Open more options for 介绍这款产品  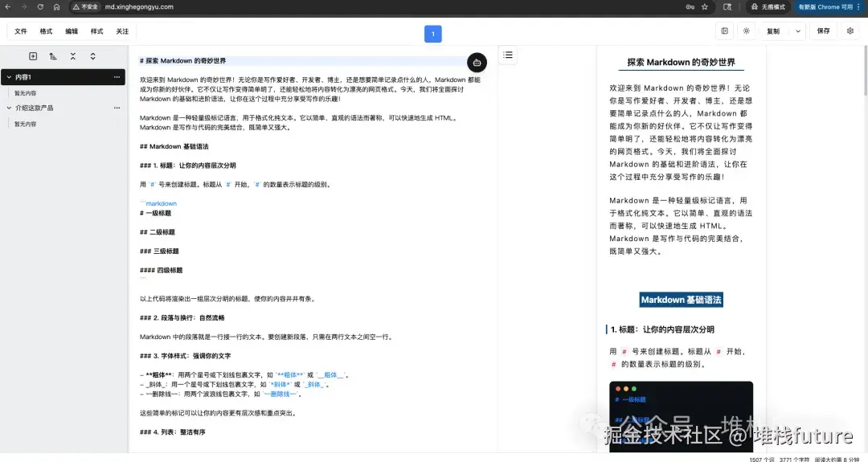pyautogui.click(x=117, y=108)
